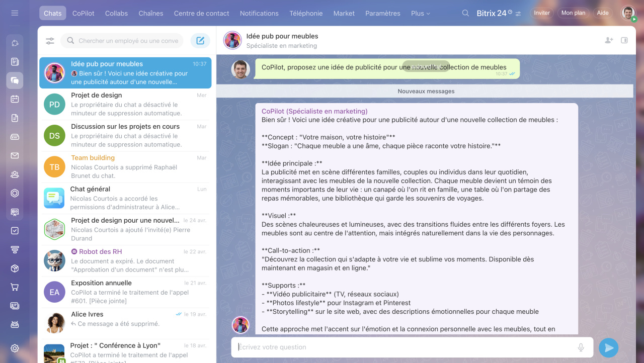The width and height of the screenshot is (644, 363).
Task: Open the 'Idée pub pour meubles' chat
Action: (x=125, y=72)
